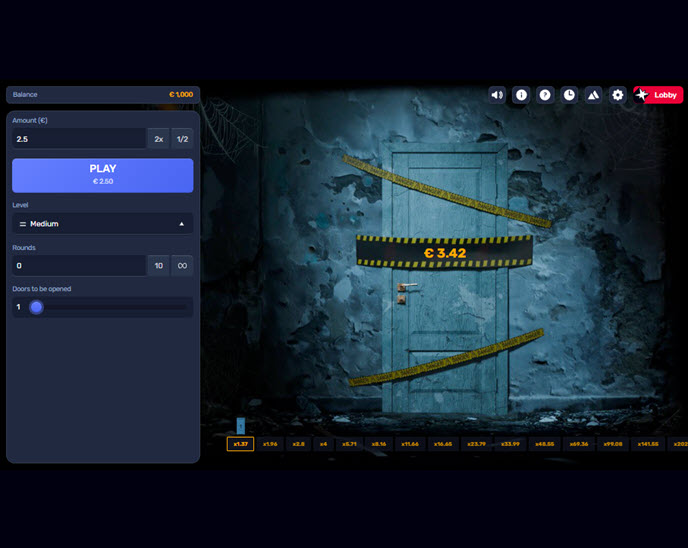Set rounds to 10
The width and height of the screenshot is (688, 548).
click(159, 266)
